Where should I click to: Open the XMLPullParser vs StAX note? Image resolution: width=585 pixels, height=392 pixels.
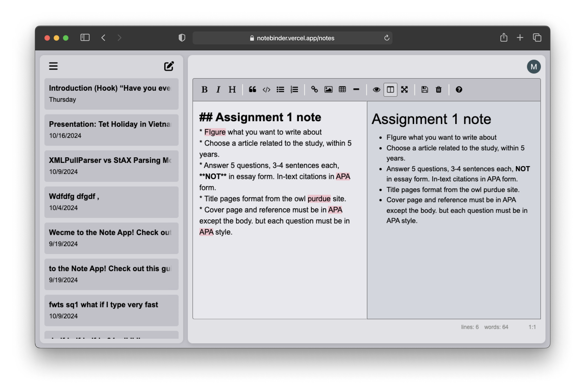(111, 166)
